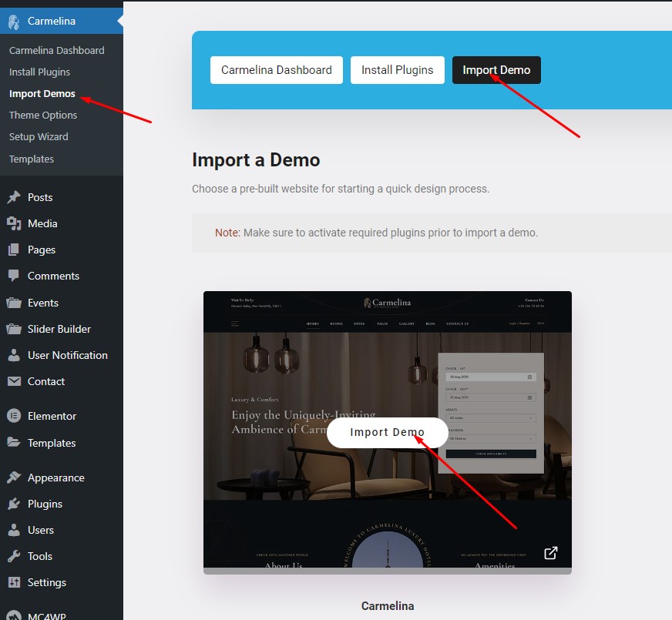Switch to Carmelina Dashboard tab button

click(276, 70)
